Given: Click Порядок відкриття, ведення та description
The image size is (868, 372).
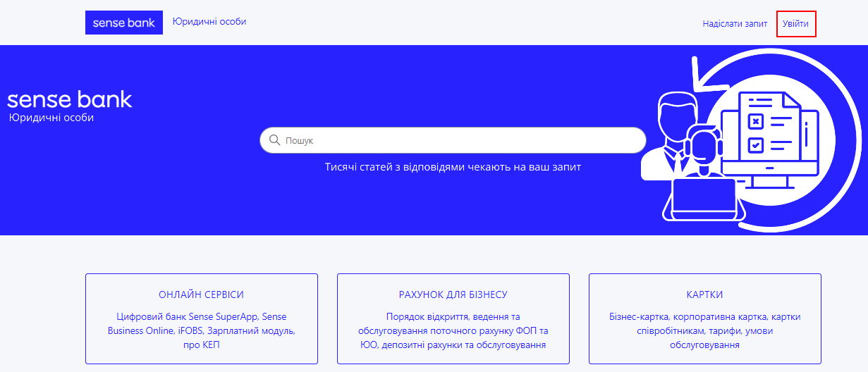Looking at the screenshot, I should click(x=453, y=331).
